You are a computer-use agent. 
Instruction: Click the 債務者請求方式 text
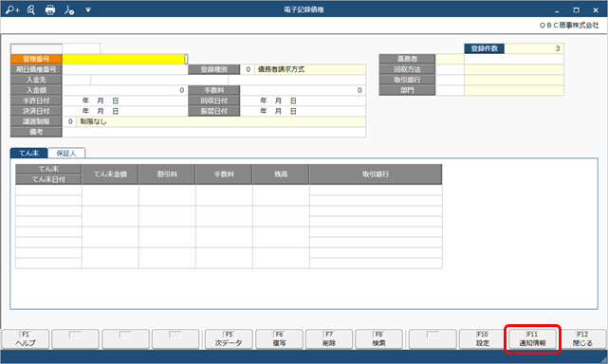281,69
